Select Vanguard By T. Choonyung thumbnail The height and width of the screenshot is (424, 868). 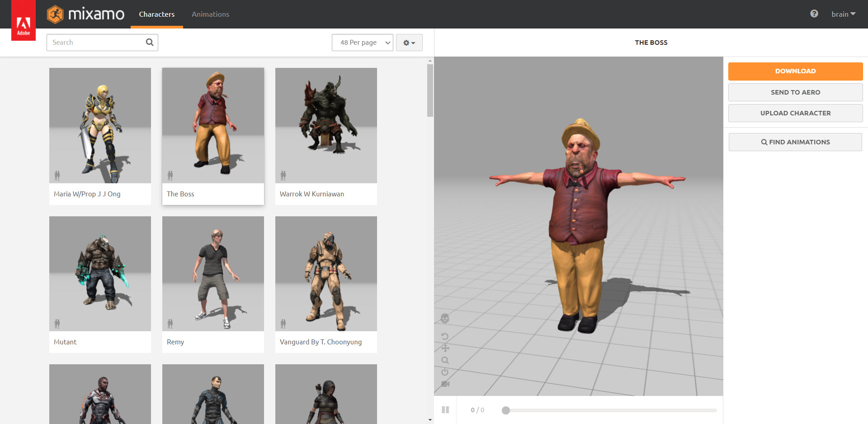[326, 274]
